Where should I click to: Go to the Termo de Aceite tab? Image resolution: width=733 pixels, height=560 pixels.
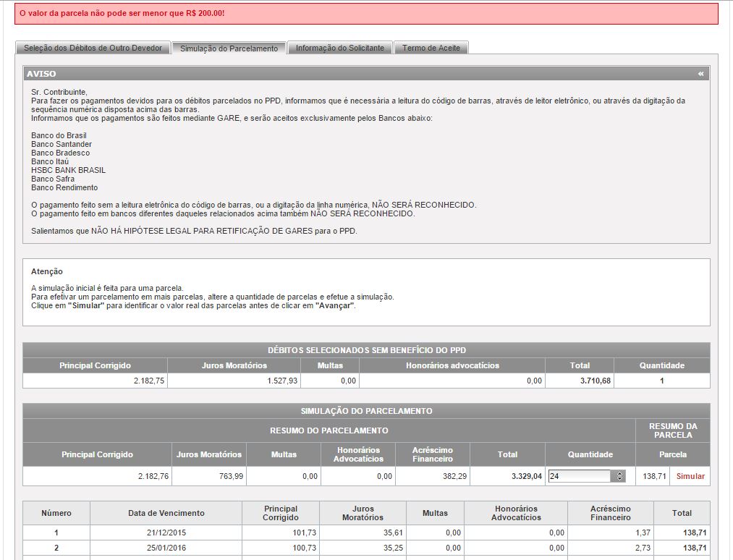[431, 48]
